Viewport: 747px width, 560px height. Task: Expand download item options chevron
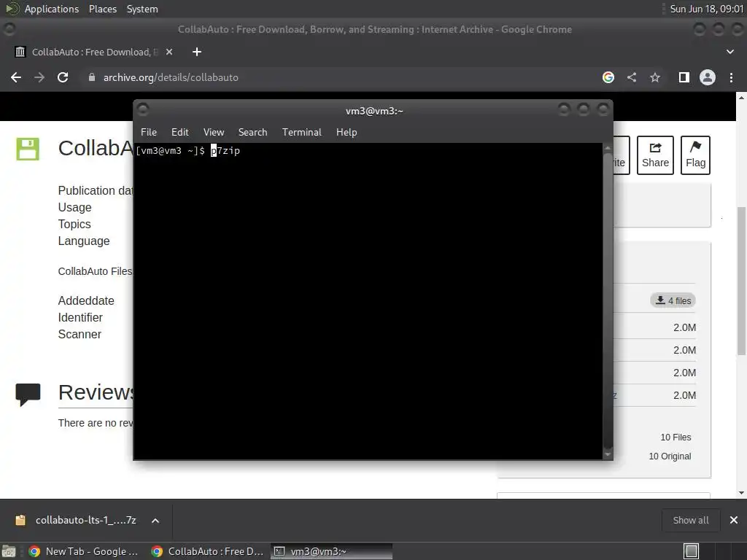click(x=155, y=521)
